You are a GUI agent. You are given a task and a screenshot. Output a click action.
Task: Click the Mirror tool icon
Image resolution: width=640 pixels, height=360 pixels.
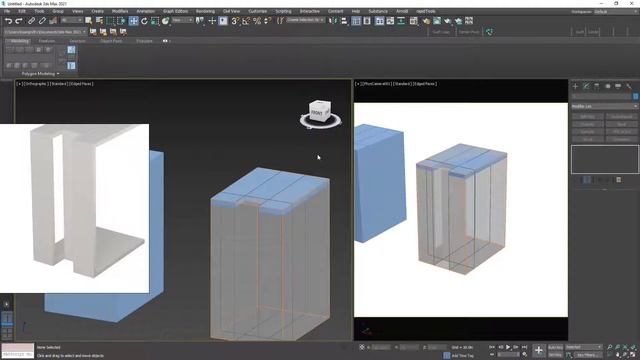point(333,21)
